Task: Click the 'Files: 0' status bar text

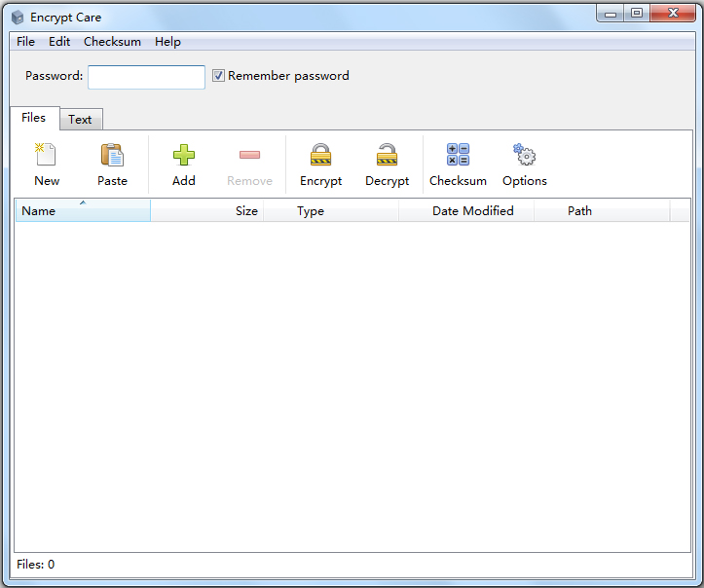Action: tap(35, 565)
